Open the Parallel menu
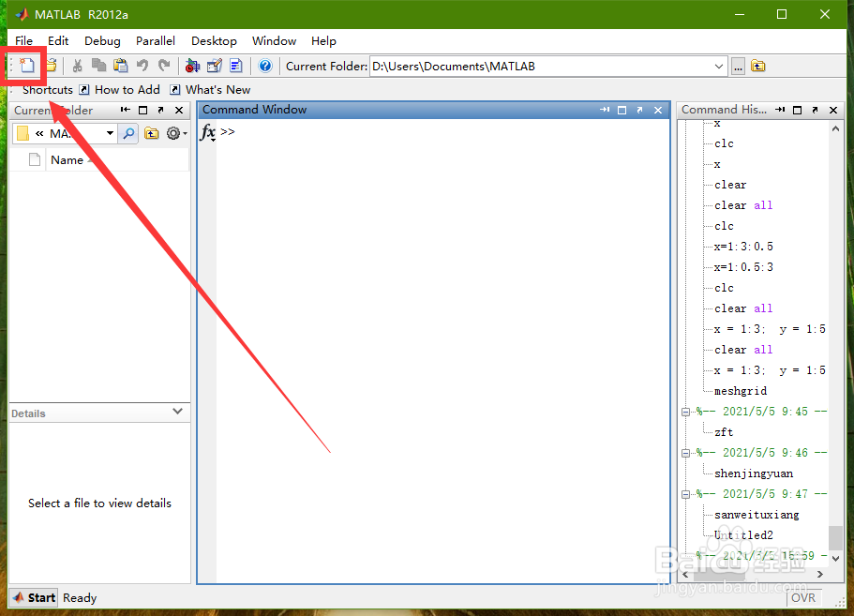The image size is (854, 616). point(156,41)
